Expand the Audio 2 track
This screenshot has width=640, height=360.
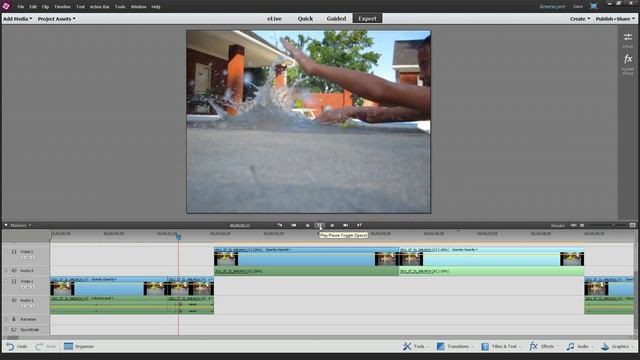click(x=6, y=270)
